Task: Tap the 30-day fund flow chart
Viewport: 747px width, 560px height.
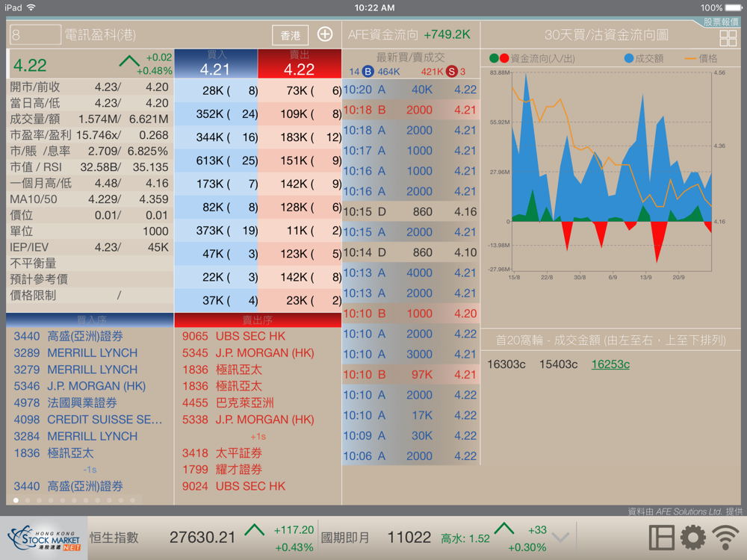Action: coord(612,172)
